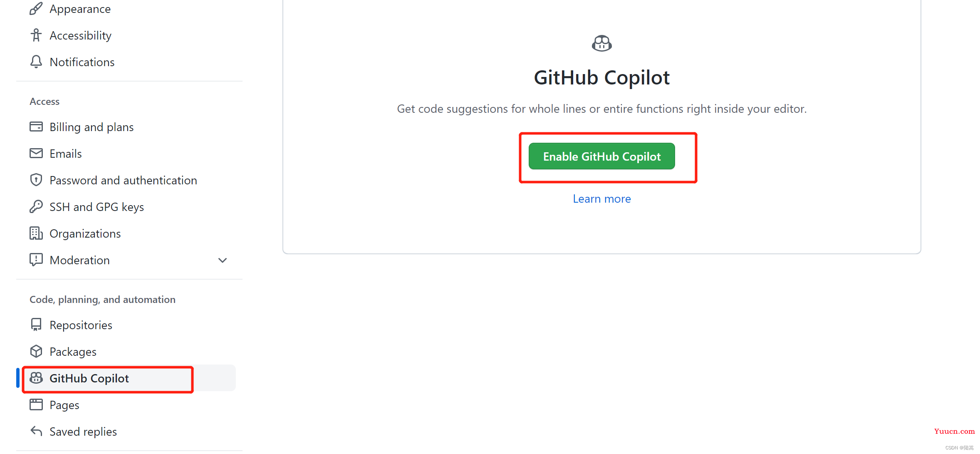Enable GitHub Copilot with green button
This screenshot has height=454, width=980.
602,156
